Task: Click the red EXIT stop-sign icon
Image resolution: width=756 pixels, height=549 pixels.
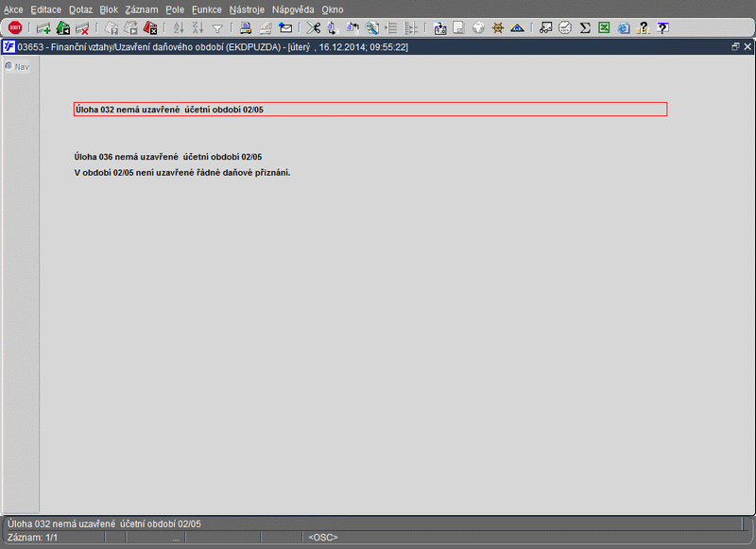Action: pos(15,28)
